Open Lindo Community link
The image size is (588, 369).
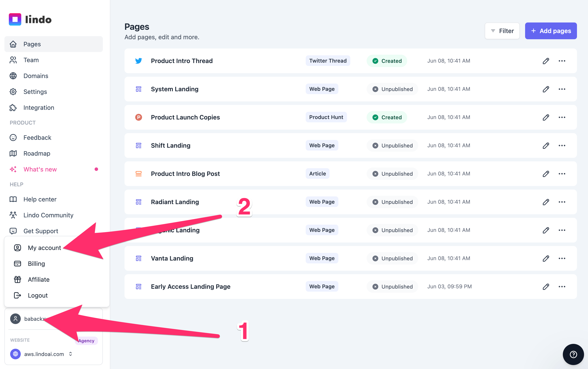point(53,215)
